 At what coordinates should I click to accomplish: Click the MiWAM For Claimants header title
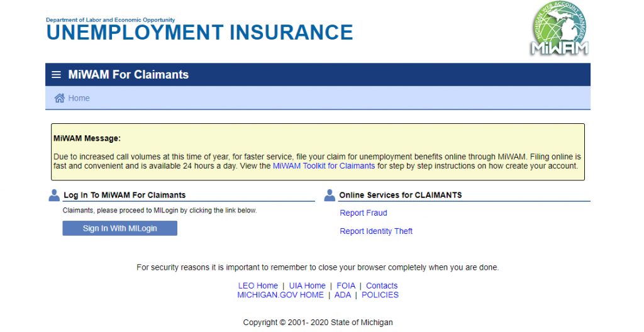(128, 75)
